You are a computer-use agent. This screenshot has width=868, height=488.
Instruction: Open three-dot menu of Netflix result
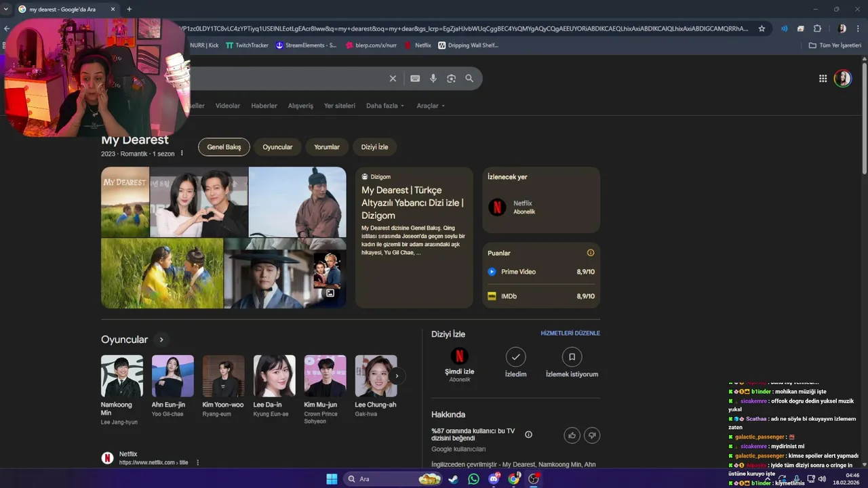(x=198, y=462)
